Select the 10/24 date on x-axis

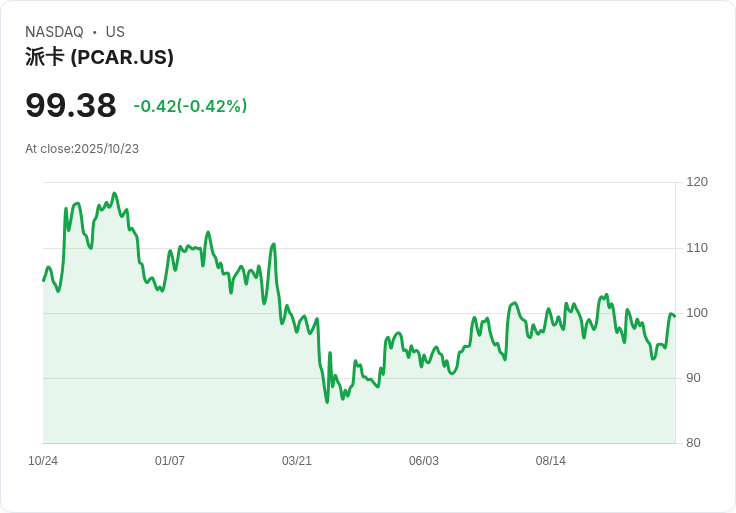(x=43, y=461)
